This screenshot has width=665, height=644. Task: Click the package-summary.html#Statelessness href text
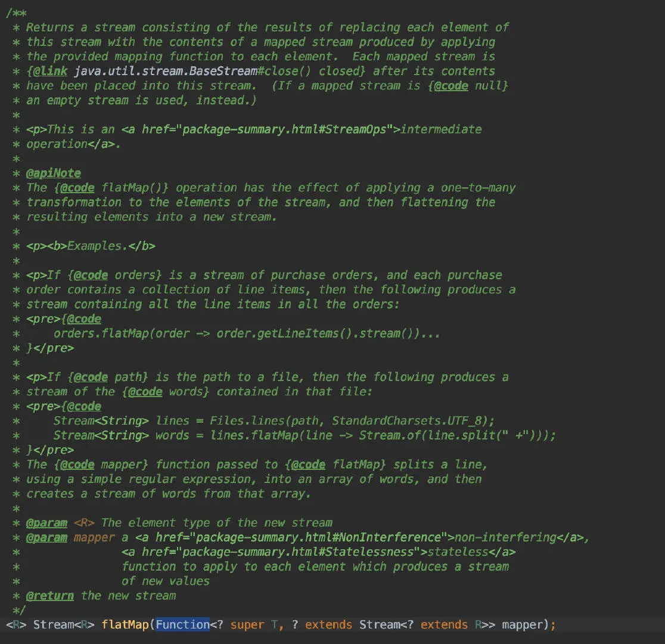(298, 552)
